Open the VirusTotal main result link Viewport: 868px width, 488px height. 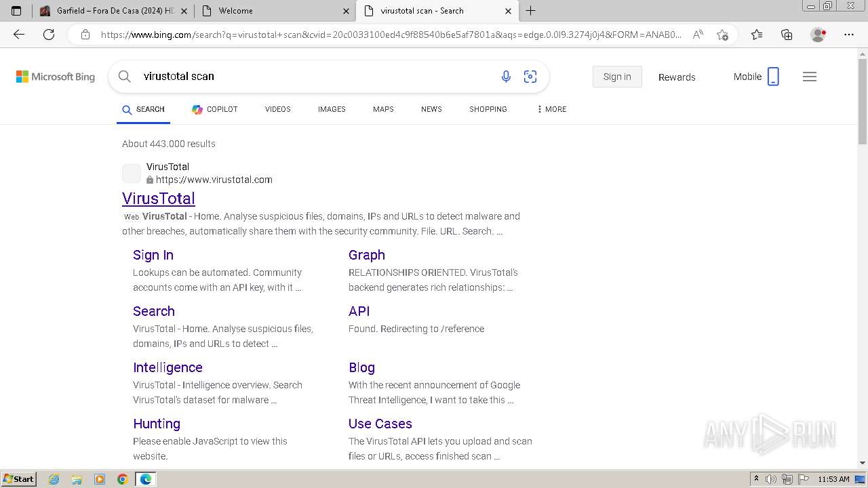[159, 199]
